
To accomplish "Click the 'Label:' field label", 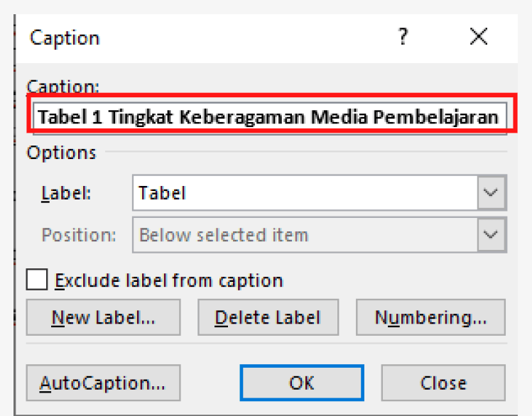I will coord(67,193).
